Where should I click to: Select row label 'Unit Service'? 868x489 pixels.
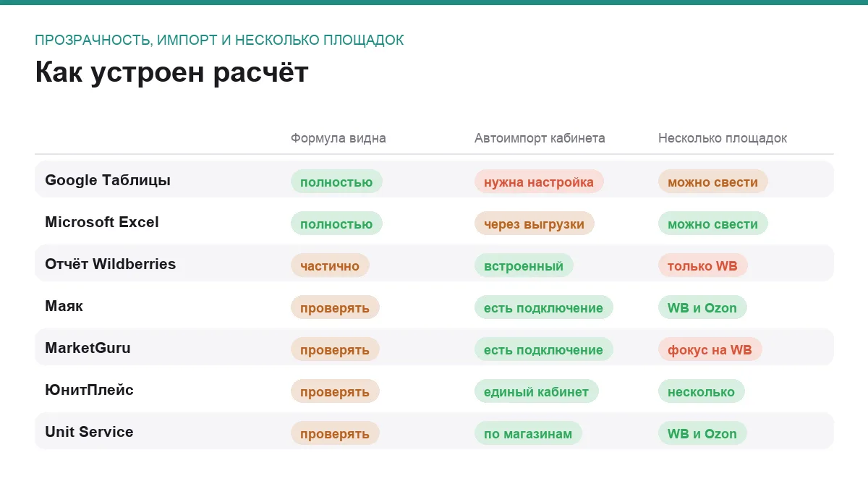point(89,432)
